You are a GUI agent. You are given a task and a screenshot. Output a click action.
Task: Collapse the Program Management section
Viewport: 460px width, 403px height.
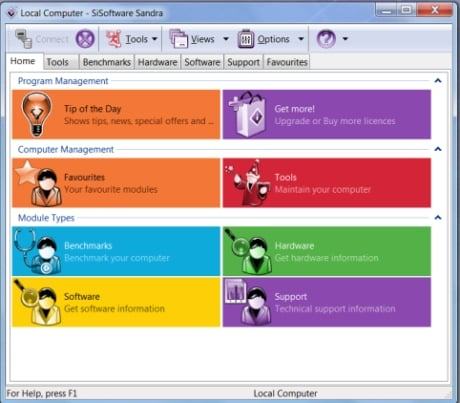[438, 81]
